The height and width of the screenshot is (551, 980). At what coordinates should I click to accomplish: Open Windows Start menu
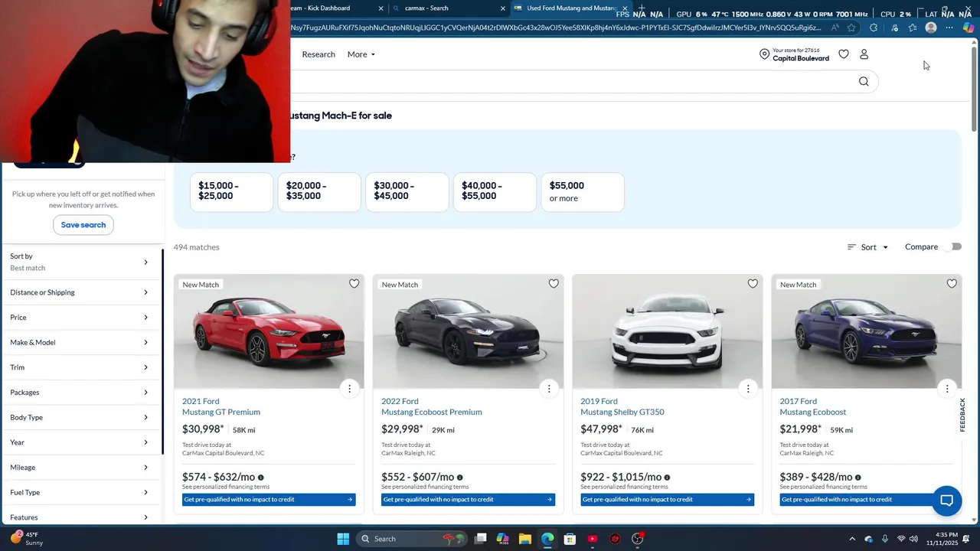point(343,539)
